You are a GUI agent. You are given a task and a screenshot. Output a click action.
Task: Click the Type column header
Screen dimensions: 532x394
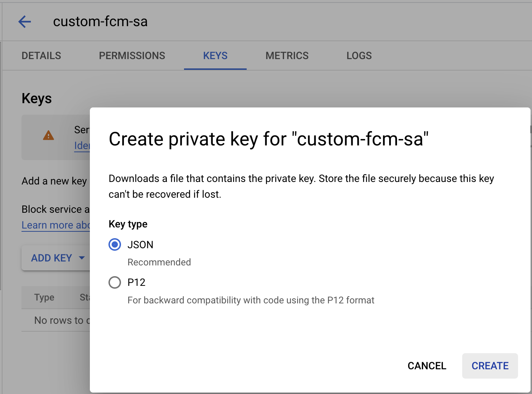44,297
